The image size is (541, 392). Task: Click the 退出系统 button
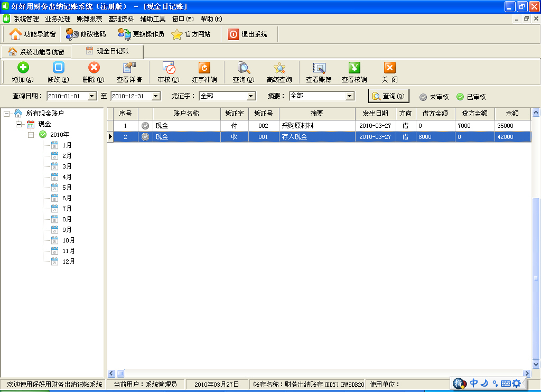[x=248, y=34]
